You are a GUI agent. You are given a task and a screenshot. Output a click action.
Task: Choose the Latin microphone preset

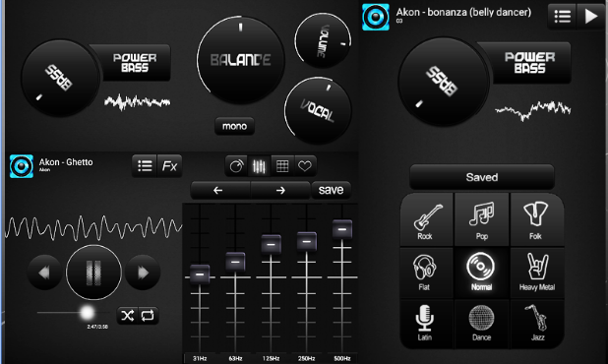click(427, 324)
